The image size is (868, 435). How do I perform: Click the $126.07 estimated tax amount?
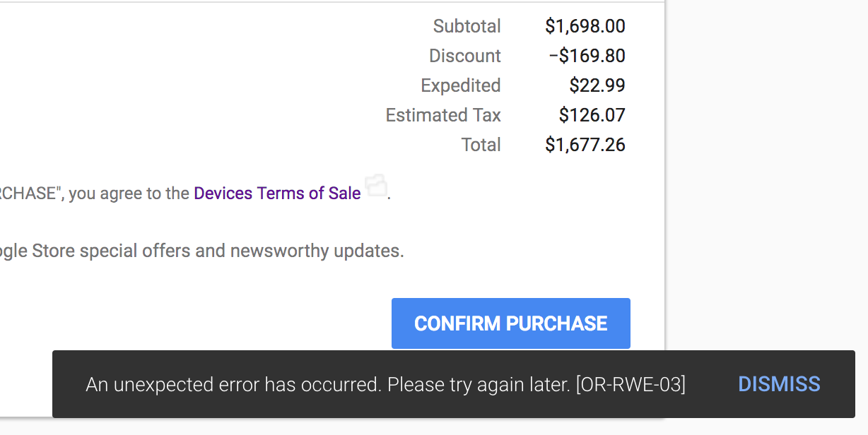pyautogui.click(x=592, y=115)
